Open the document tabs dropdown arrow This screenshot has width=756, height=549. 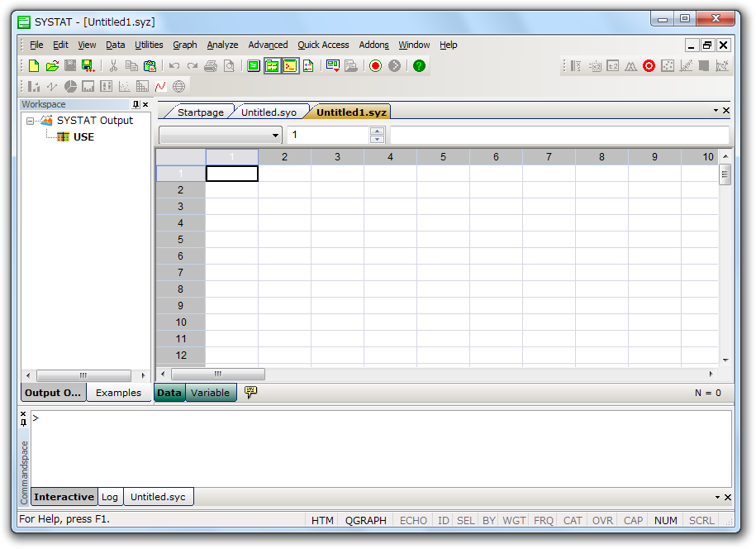716,111
